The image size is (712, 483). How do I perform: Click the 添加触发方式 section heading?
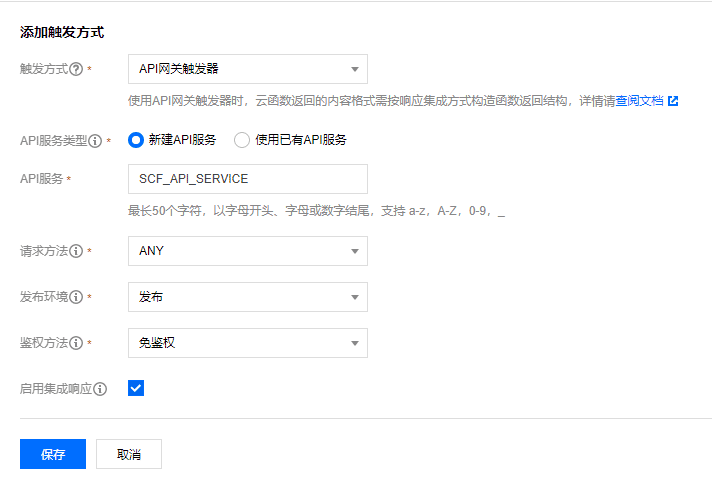[x=62, y=33]
